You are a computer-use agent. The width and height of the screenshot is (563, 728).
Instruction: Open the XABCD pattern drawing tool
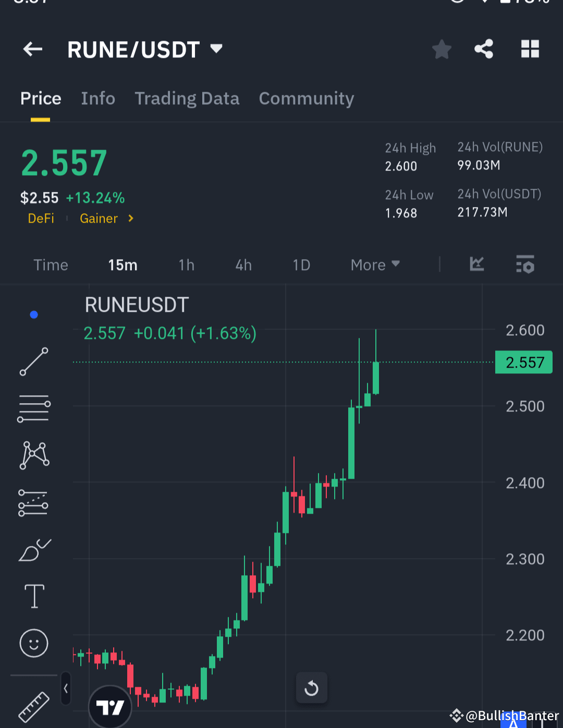(x=33, y=455)
